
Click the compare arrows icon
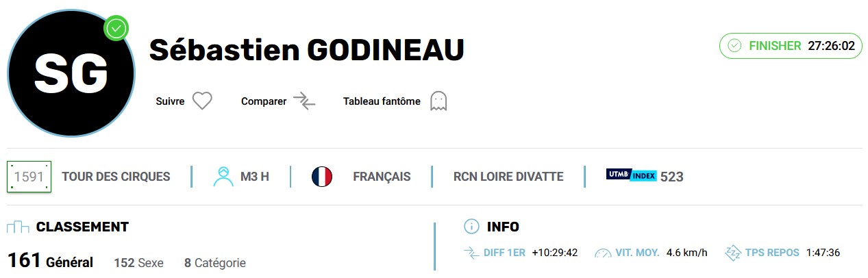click(x=304, y=101)
